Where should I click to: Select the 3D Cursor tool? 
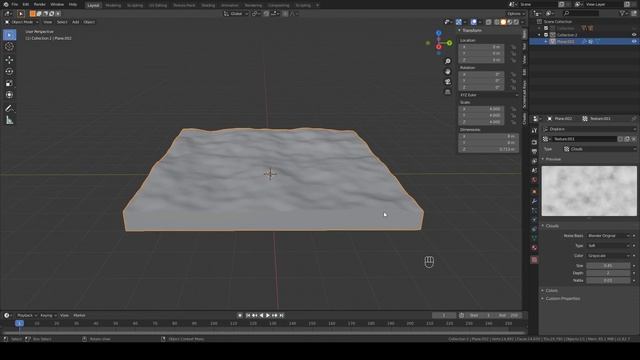[9, 47]
